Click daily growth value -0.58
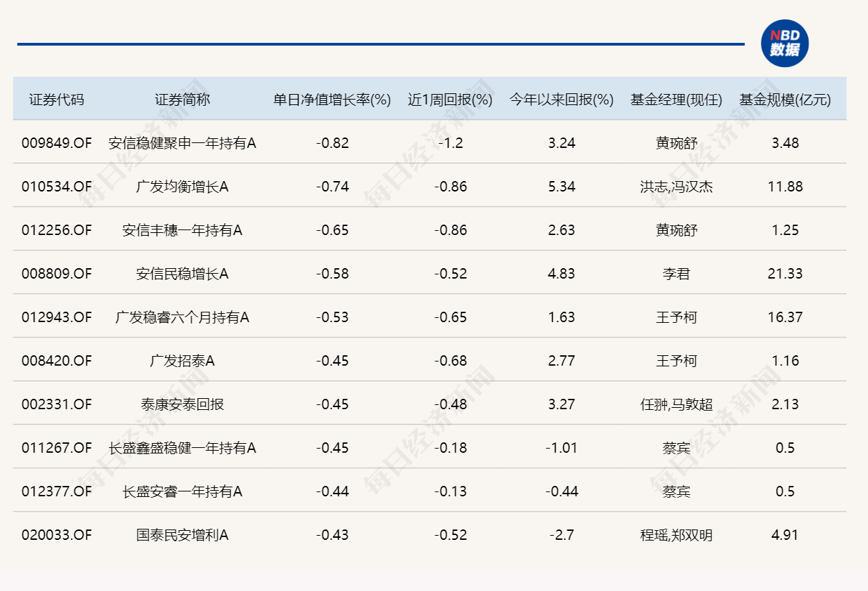Image resolution: width=868 pixels, height=591 pixels. click(332, 274)
